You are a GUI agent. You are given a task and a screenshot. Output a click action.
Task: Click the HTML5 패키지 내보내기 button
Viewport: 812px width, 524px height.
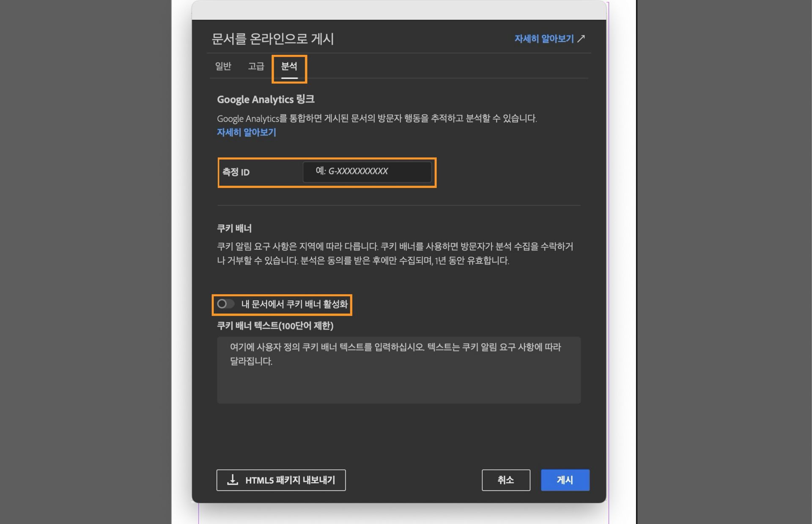(281, 480)
